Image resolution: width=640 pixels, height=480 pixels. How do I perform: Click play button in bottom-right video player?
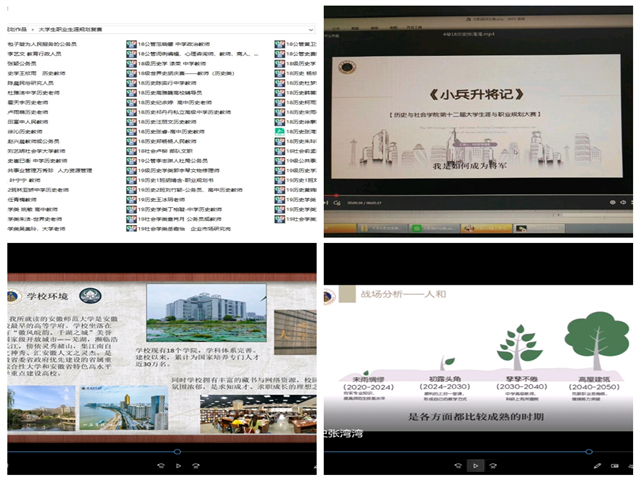[477, 465]
